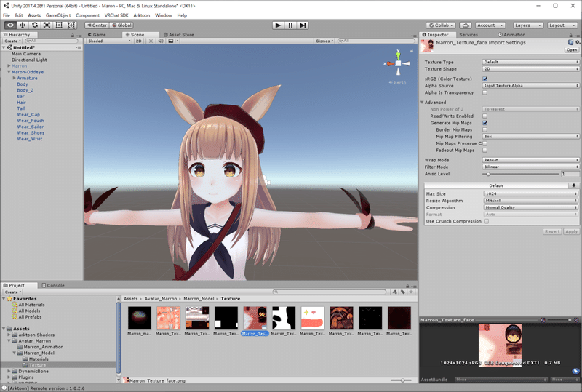Click the preview mip level icon
This screenshot has width=582, height=392.
click(x=576, y=319)
